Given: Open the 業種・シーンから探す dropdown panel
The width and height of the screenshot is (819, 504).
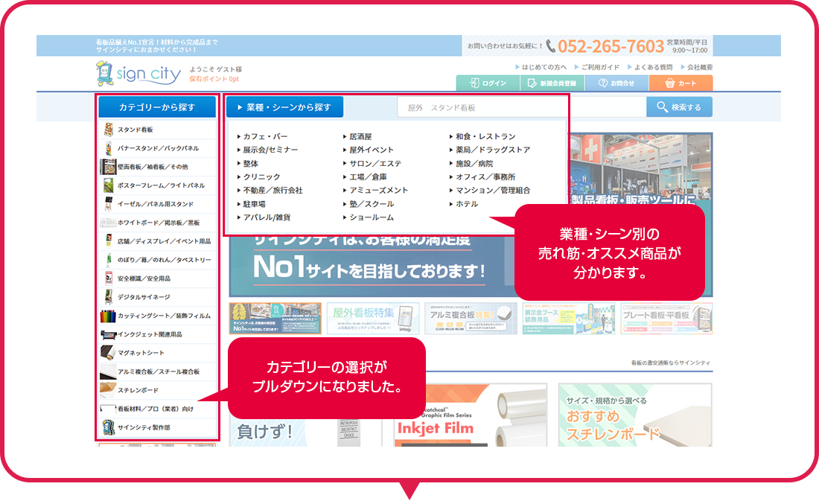Looking at the screenshot, I should (283, 106).
